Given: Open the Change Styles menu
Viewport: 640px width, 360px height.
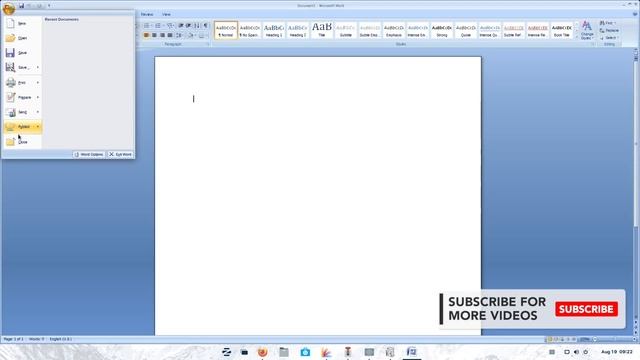Looking at the screenshot, I should click(x=587, y=30).
